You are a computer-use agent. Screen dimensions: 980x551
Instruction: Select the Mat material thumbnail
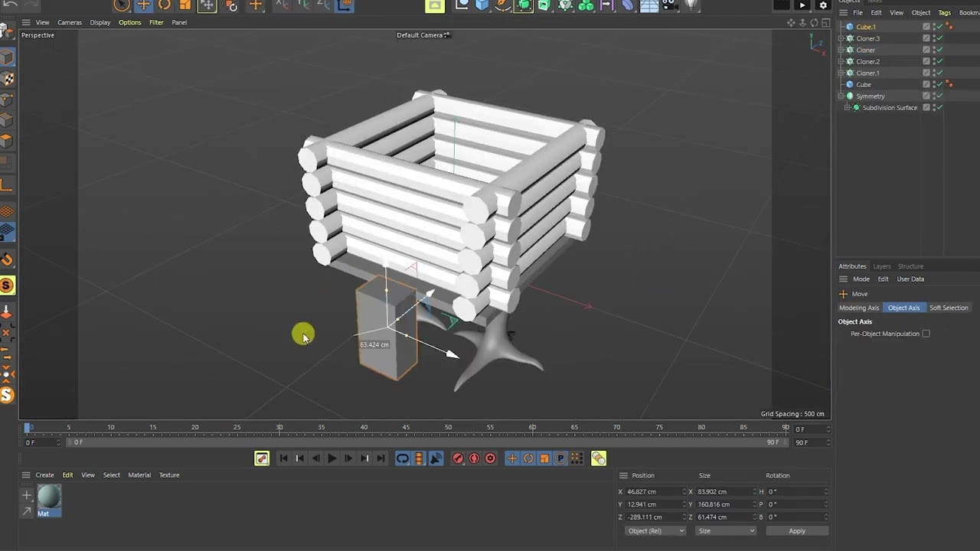point(48,497)
